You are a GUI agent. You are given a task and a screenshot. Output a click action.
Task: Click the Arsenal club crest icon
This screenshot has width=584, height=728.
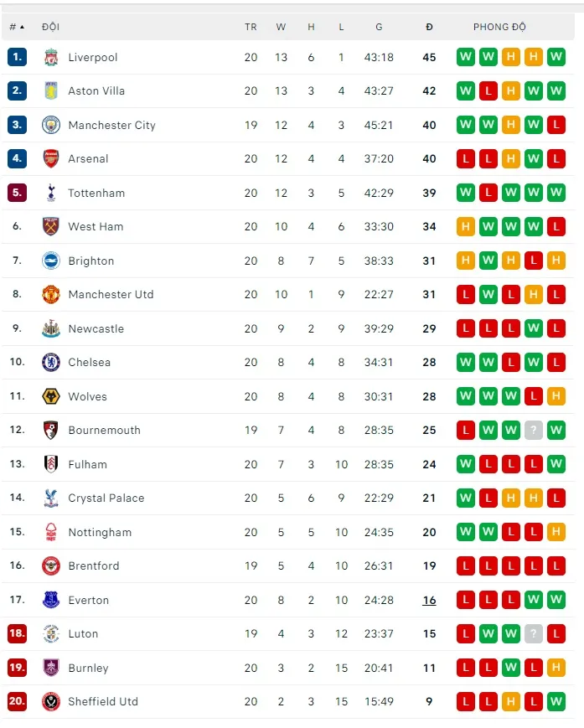click(x=51, y=158)
